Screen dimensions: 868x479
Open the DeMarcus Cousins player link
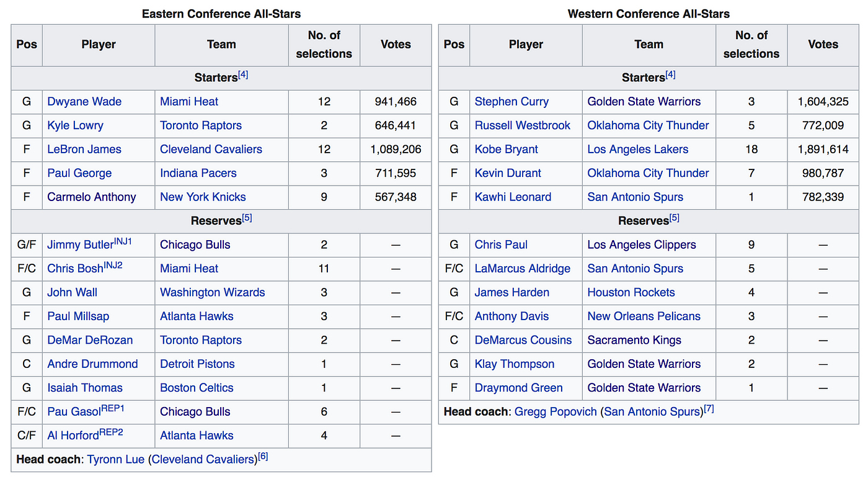point(523,341)
